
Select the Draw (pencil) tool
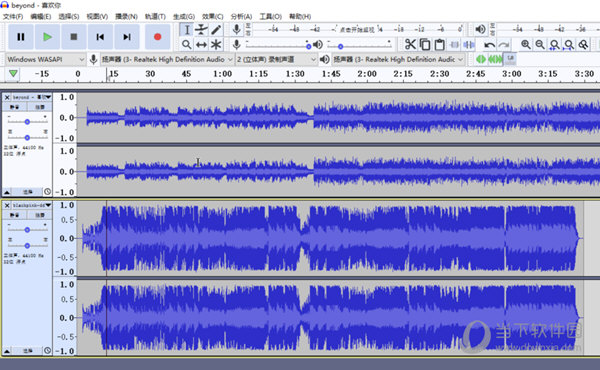point(216,29)
